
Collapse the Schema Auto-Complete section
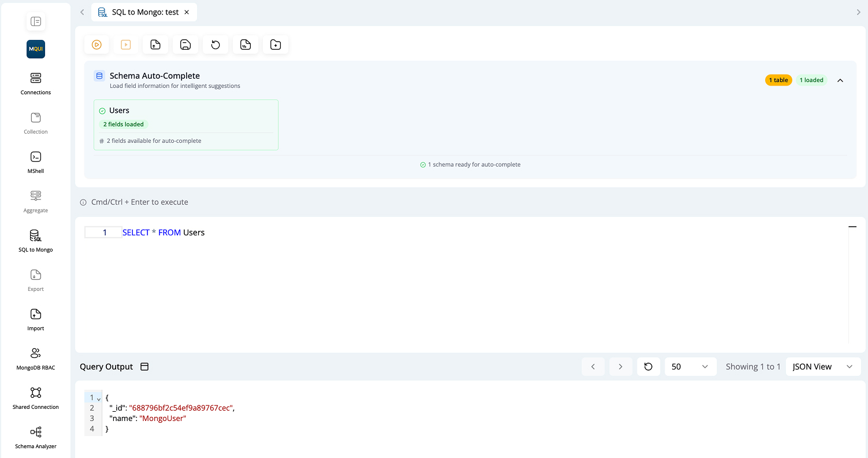[x=840, y=80]
